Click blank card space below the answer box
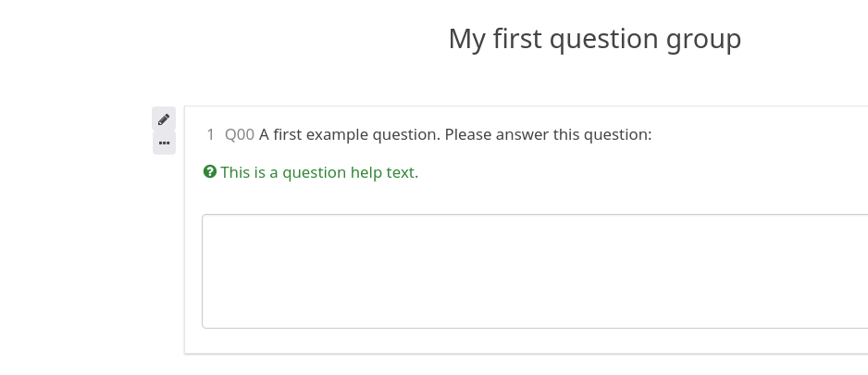Screen dimensions: 868x375 (x=534, y=341)
